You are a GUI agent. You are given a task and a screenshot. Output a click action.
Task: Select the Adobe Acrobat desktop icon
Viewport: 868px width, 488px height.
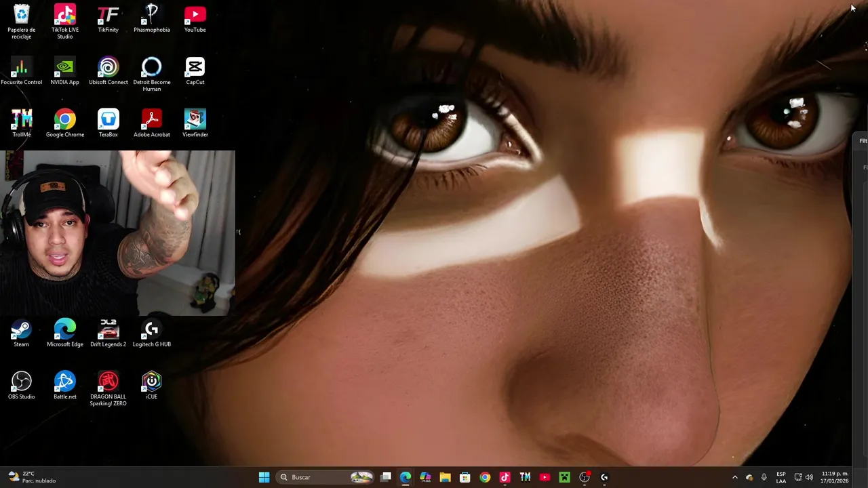click(x=152, y=123)
